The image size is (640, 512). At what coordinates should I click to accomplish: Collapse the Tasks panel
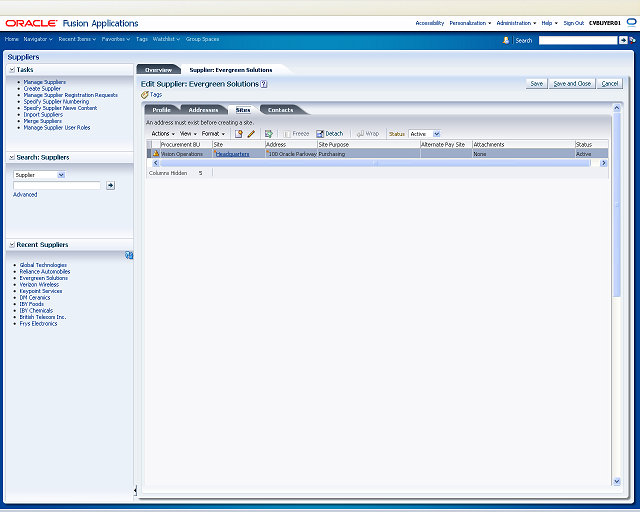pos(12,70)
